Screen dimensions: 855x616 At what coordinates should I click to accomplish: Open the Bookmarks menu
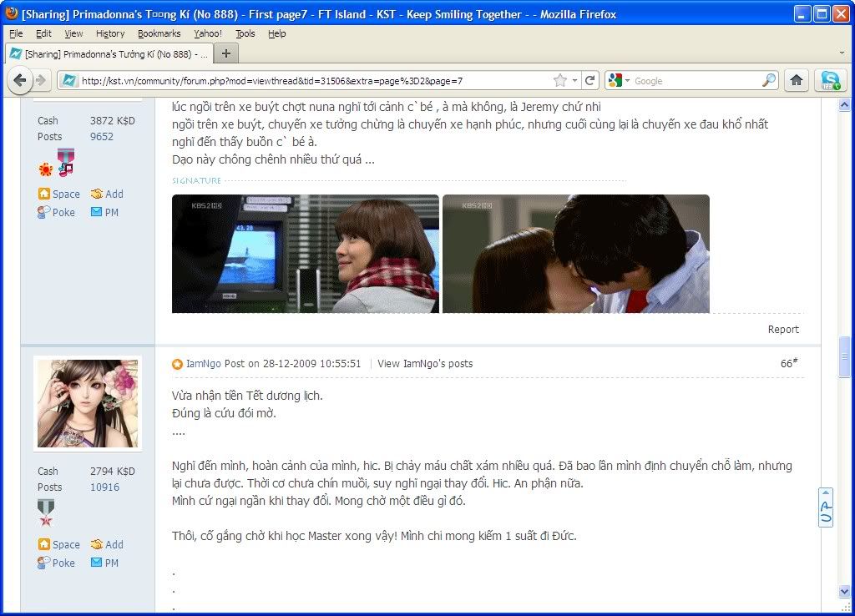pyautogui.click(x=159, y=33)
